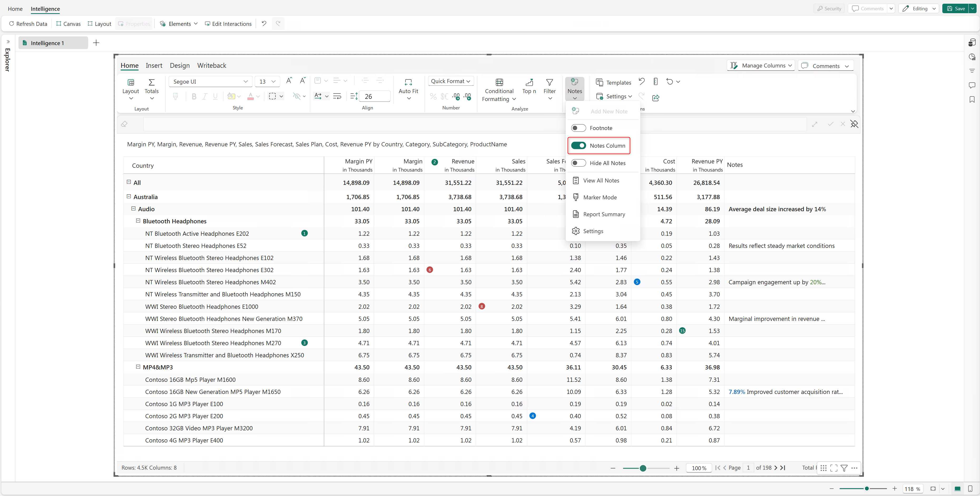Viewport: 980px width, 496px height.
Task: Switch to the Writeback tab
Action: point(212,65)
